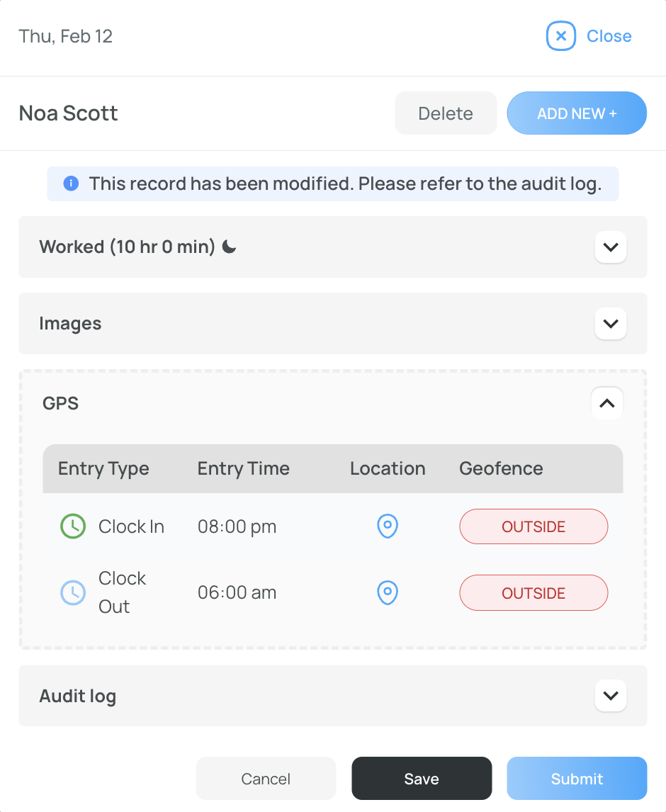
Task: Click the record modified notice text
Action: [x=345, y=184]
